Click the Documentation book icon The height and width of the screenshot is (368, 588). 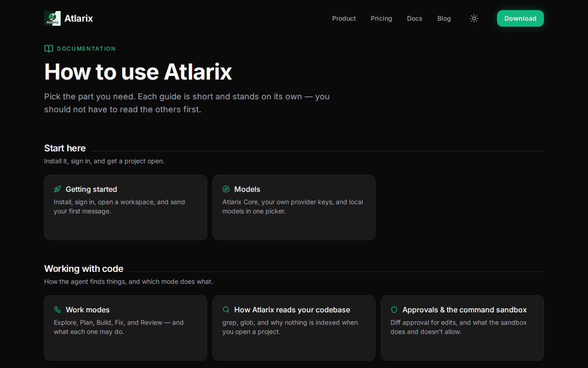coord(49,49)
